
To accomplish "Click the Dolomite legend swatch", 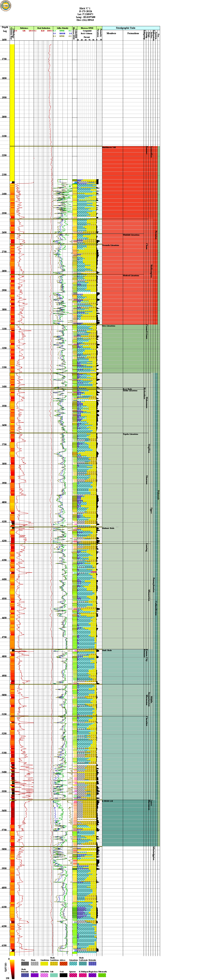I will 92,964.
